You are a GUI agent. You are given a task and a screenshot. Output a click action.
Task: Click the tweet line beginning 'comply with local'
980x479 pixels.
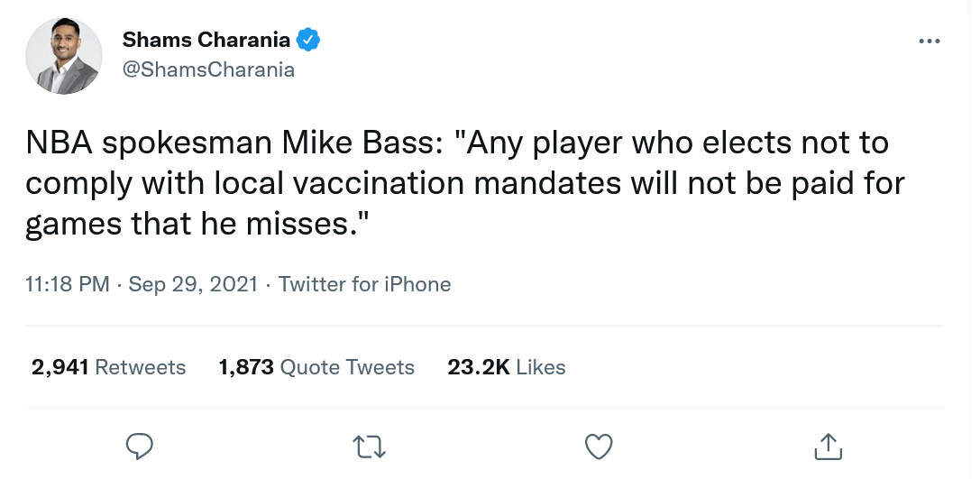coord(464,183)
